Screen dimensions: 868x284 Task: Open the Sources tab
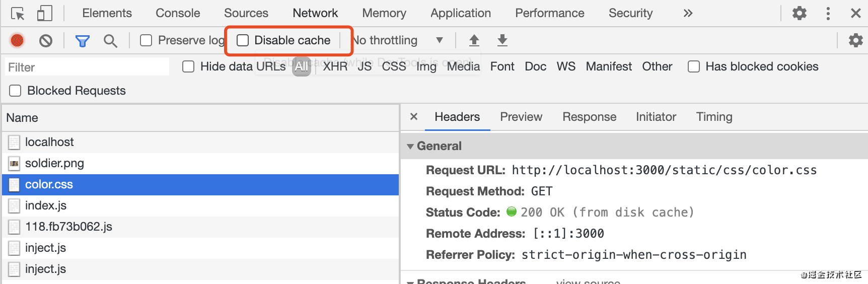pos(246,13)
